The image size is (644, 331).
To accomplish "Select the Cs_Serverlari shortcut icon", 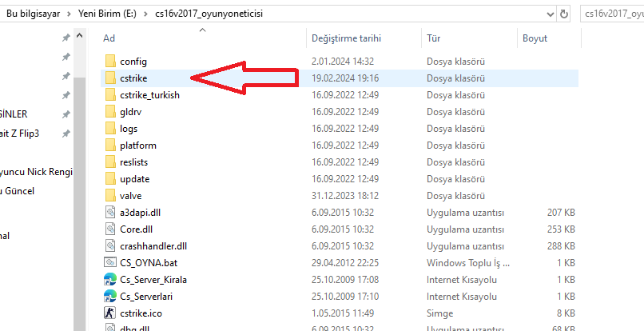I will pos(110,296).
